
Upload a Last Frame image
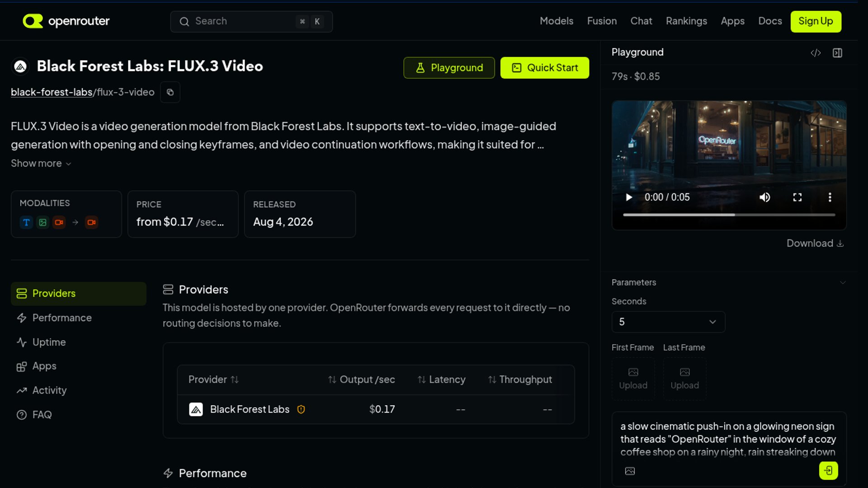click(684, 379)
